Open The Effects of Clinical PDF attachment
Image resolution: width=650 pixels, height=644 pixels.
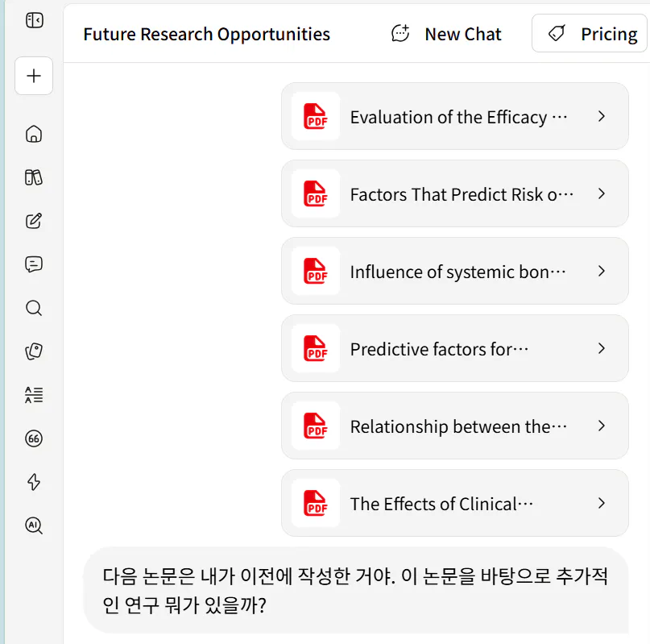click(x=455, y=503)
